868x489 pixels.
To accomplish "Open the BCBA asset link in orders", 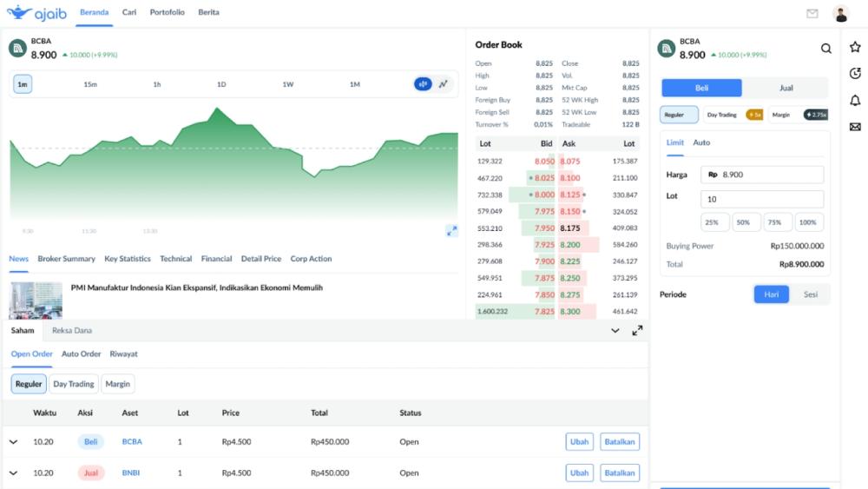I will (x=132, y=442).
